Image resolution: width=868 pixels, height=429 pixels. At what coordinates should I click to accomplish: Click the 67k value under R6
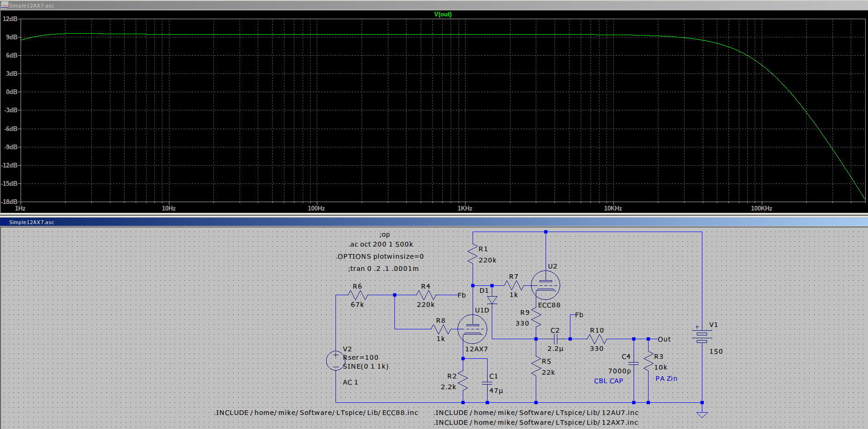357,305
